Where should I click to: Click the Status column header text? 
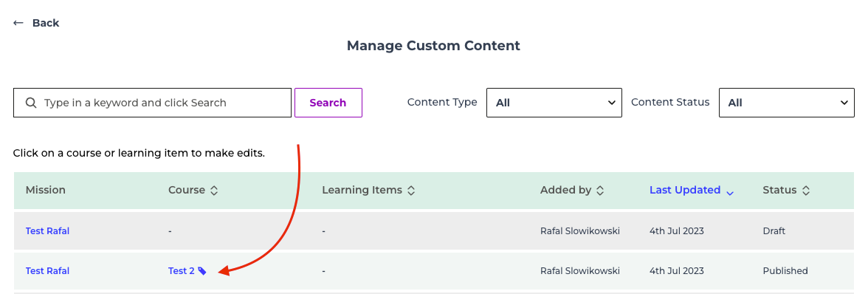pyautogui.click(x=779, y=190)
